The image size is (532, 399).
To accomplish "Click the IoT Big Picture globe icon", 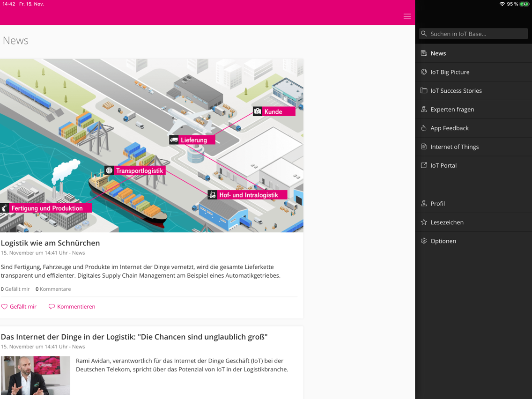I will tap(424, 72).
